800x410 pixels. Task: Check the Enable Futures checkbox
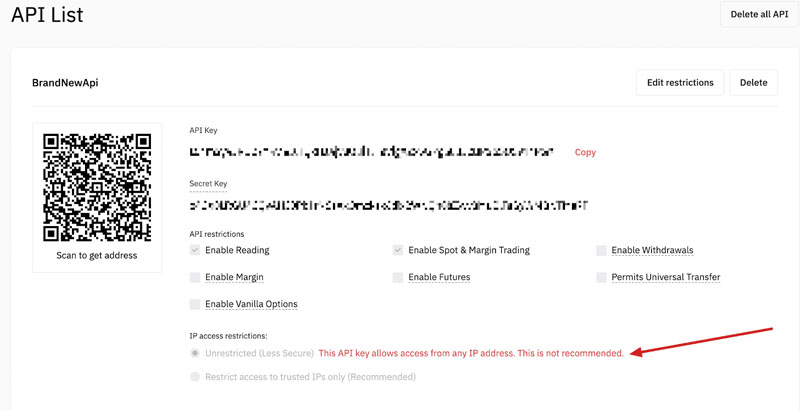pyautogui.click(x=398, y=277)
